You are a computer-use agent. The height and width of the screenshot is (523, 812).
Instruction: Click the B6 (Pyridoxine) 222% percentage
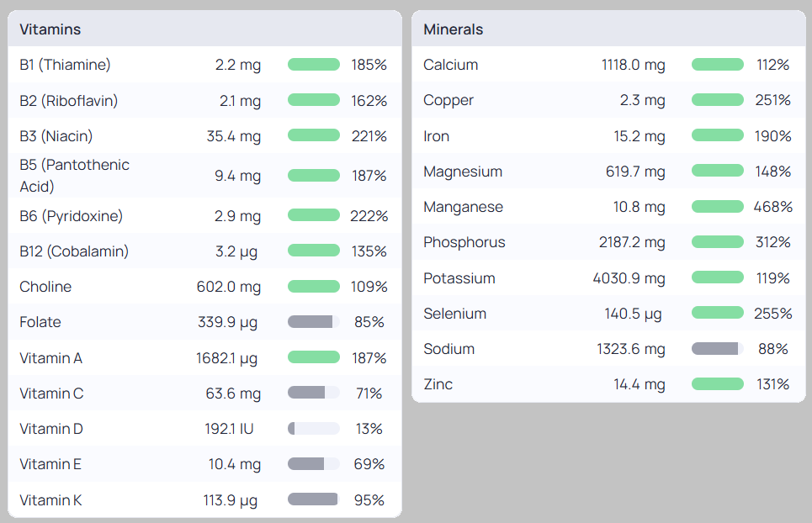pos(369,216)
